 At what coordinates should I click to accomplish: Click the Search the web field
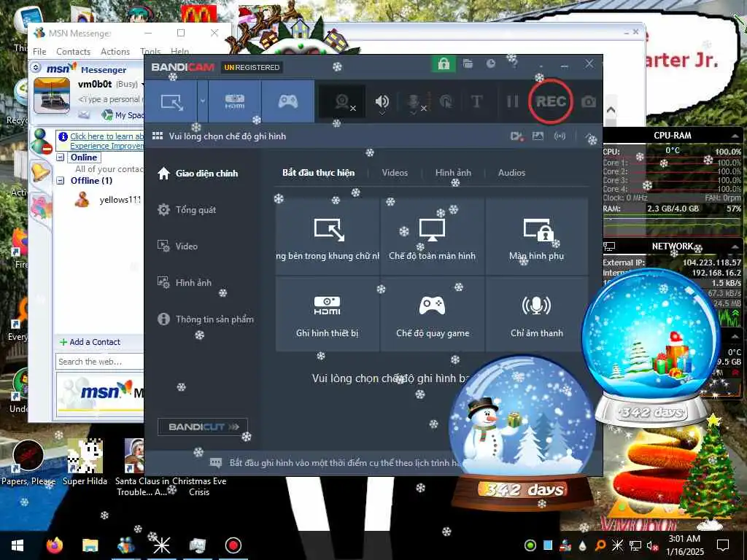click(x=99, y=362)
